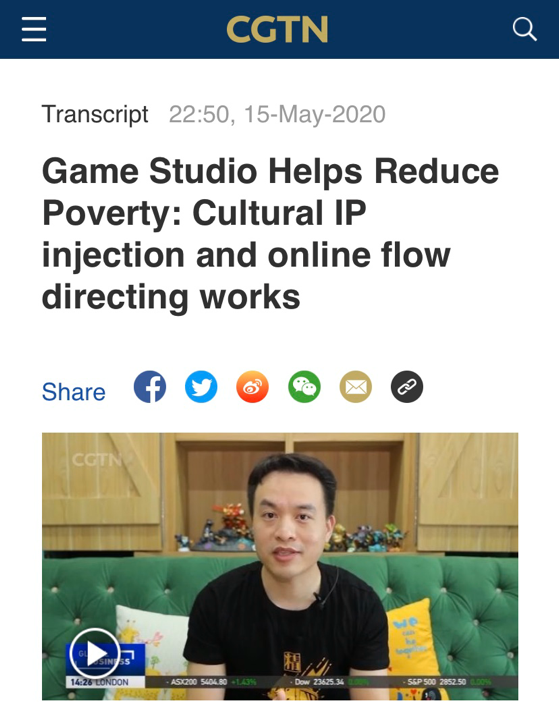Click the Share label text
This screenshot has width=559, height=706.
click(74, 392)
